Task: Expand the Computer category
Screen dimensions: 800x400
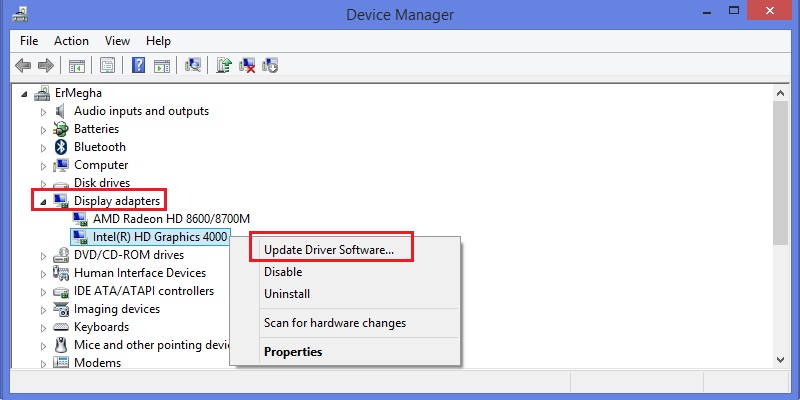Action: point(44,166)
